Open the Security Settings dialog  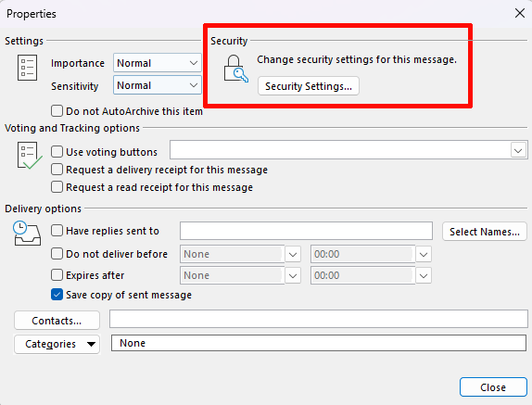coord(309,86)
